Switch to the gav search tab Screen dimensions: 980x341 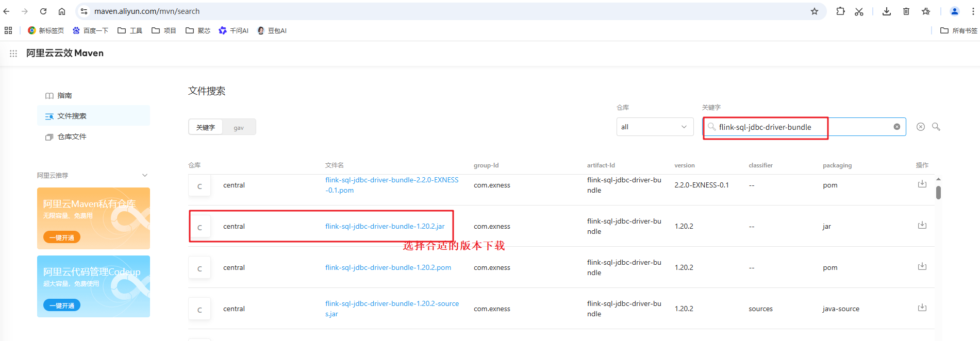click(x=239, y=127)
